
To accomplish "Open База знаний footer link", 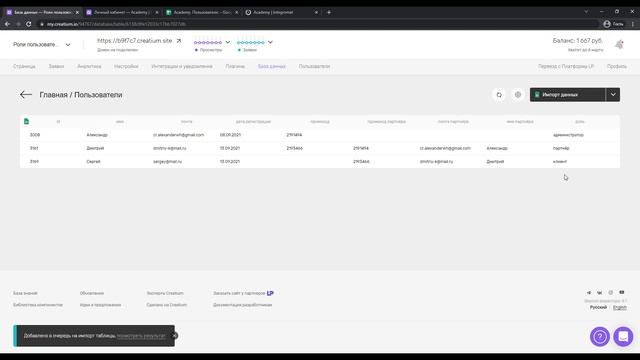I will click(x=25, y=293).
